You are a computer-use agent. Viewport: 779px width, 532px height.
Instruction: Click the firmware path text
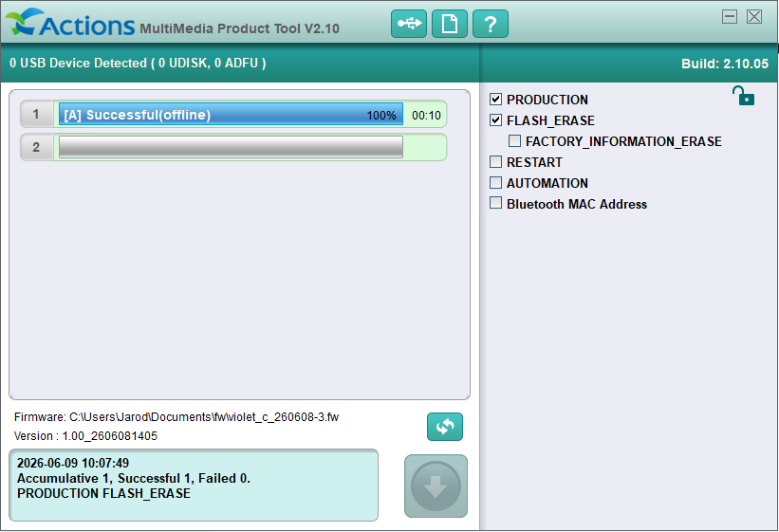point(176,416)
